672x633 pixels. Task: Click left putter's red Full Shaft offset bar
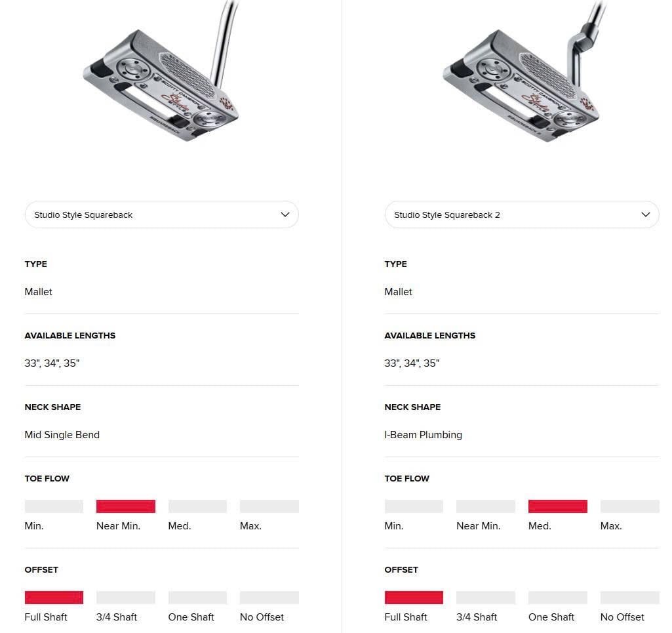point(54,598)
